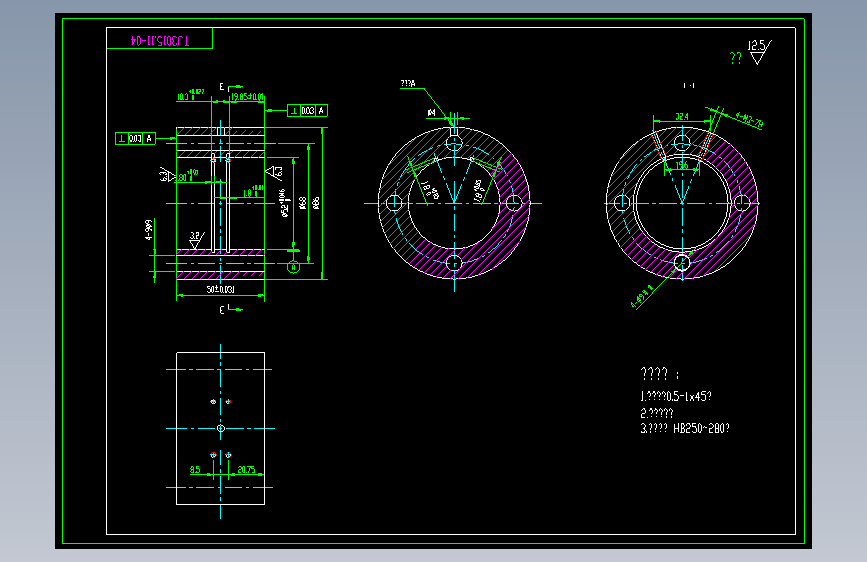
Task: Click the magenta mirrored drawing number TJ3015.11-04
Action: tap(159, 40)
